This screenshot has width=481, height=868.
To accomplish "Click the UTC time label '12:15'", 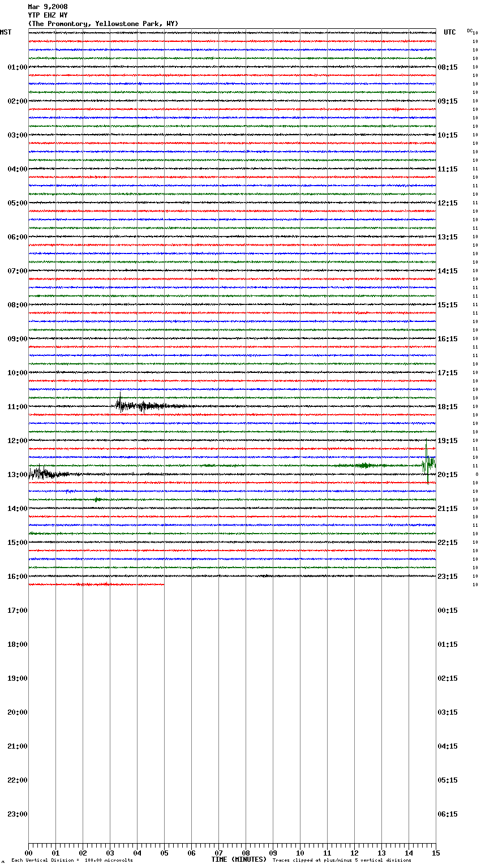I will click(x=448, y=203).
